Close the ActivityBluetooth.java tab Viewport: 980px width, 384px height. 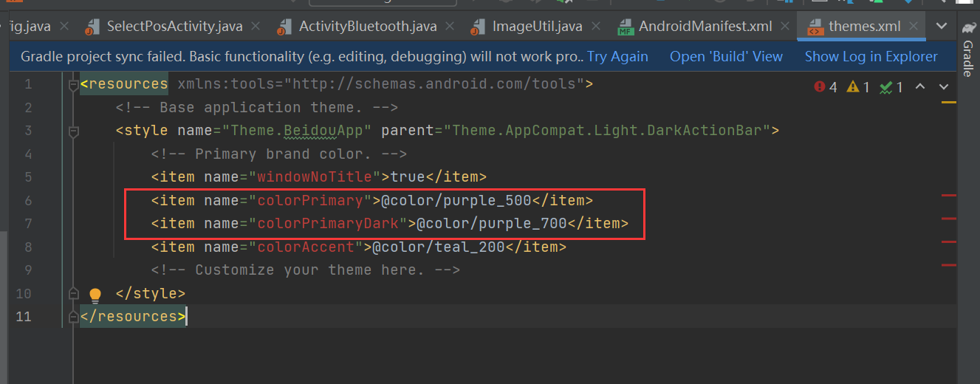pyautogui.click(x=450, y=27)
